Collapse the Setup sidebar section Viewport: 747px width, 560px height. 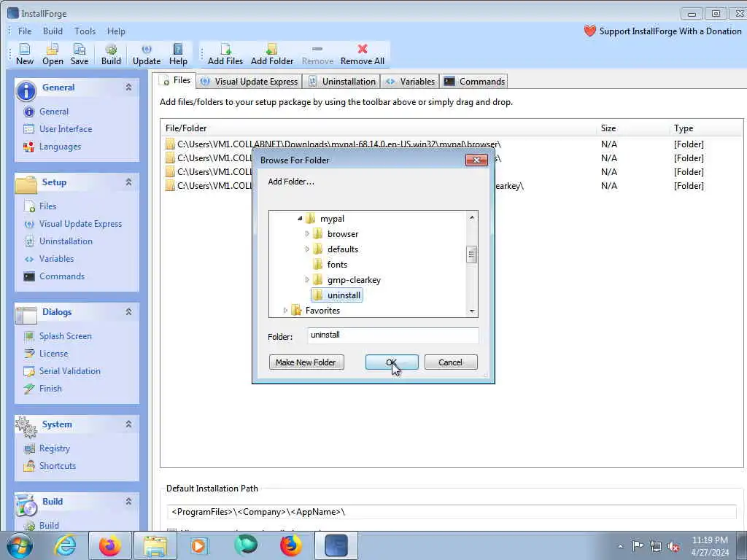[128, 182]
